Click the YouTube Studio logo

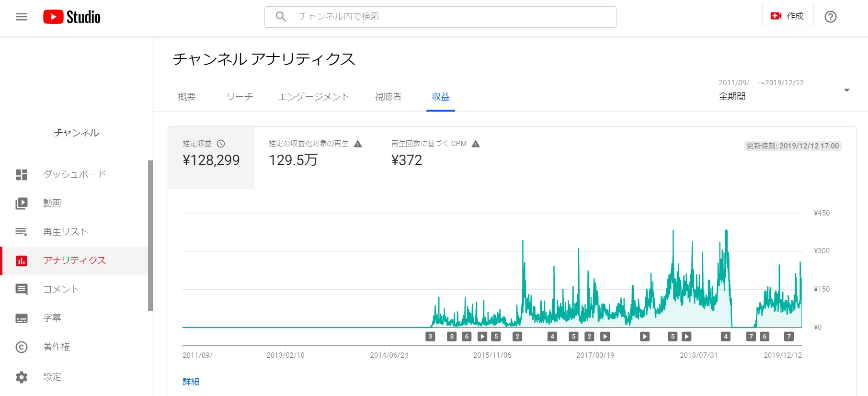point(72,17)
